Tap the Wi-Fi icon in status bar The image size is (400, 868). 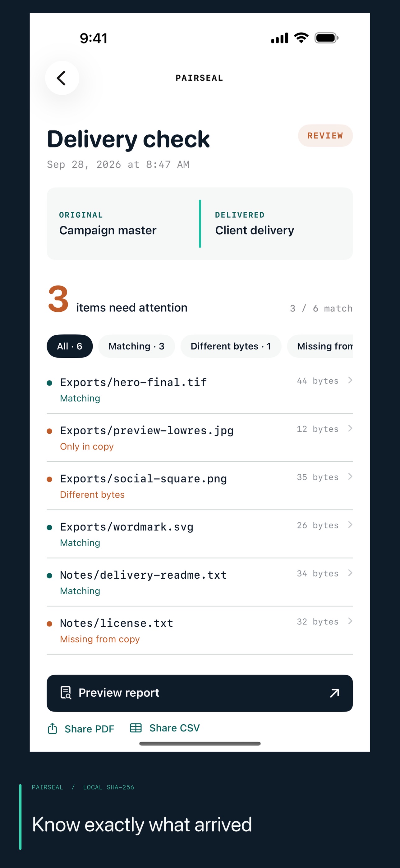tap(301, 38)
